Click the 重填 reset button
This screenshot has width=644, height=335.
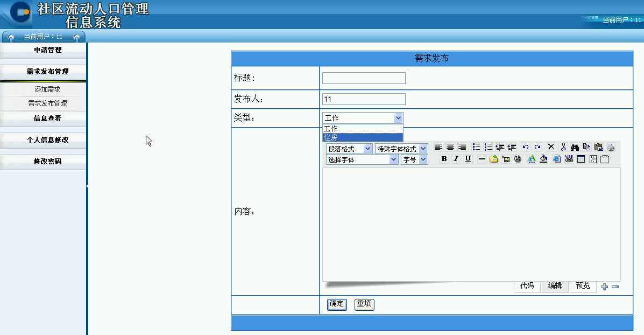pos(364,304)
